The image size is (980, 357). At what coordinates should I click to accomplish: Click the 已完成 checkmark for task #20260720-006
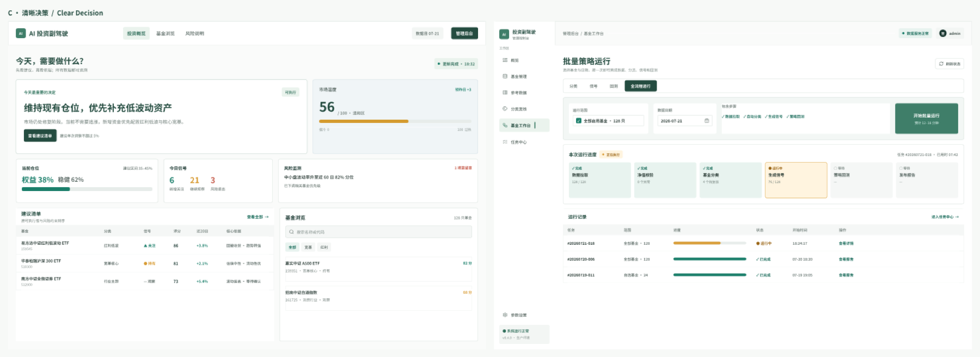click(758, 259)
